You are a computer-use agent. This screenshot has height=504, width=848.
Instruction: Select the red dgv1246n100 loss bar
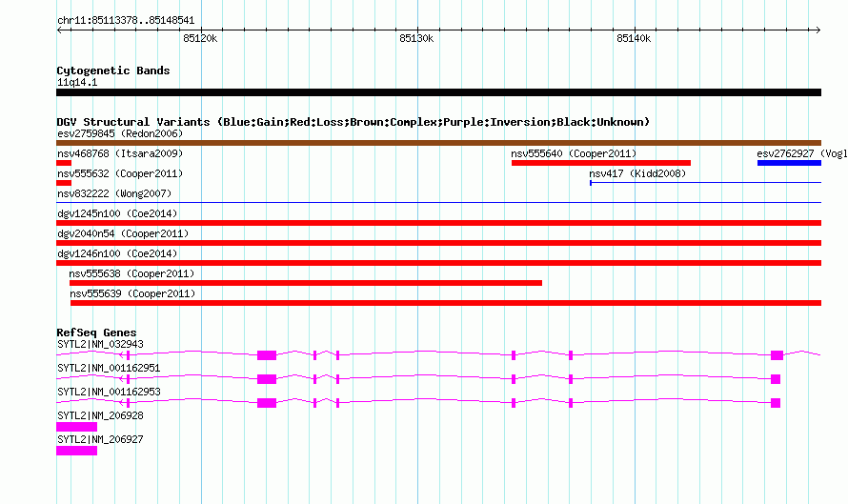(438, 263)
